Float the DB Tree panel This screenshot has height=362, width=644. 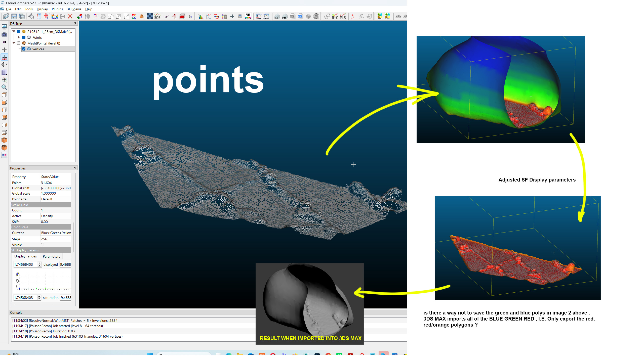pos(75,23)
